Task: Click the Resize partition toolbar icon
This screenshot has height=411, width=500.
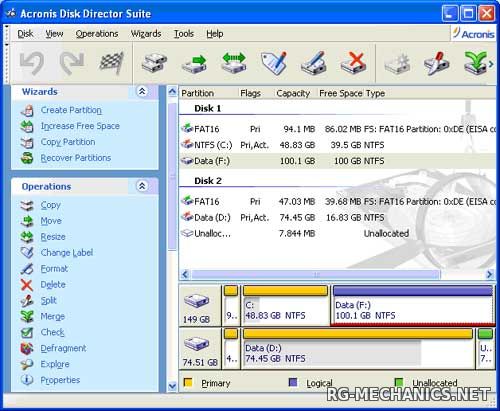Action: 234,63
